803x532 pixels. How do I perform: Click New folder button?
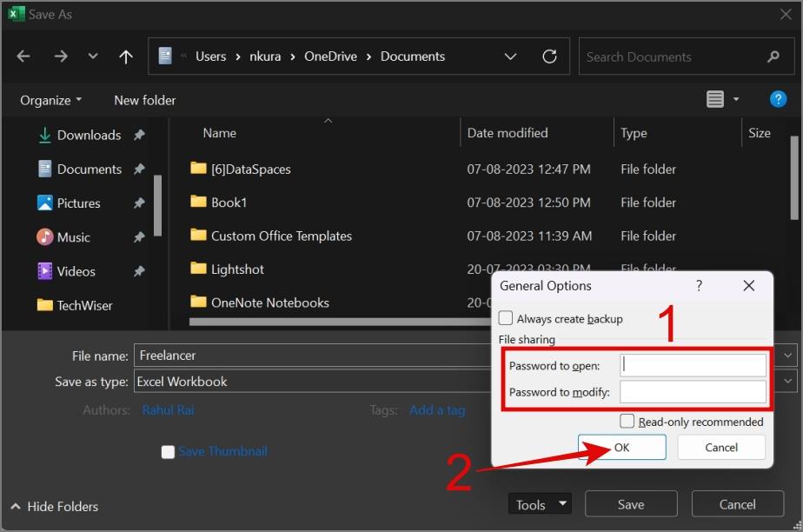145,100
